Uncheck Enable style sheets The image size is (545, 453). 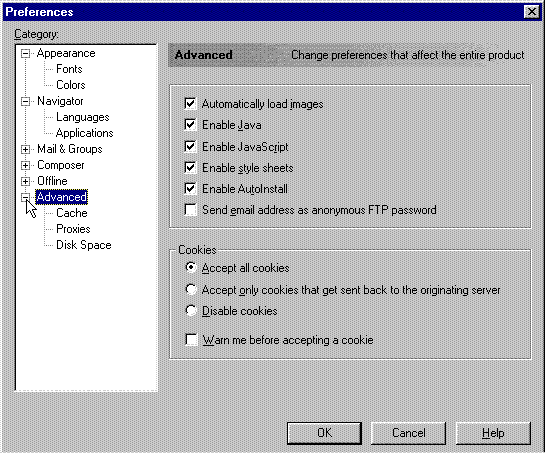(x=190, y=168)
